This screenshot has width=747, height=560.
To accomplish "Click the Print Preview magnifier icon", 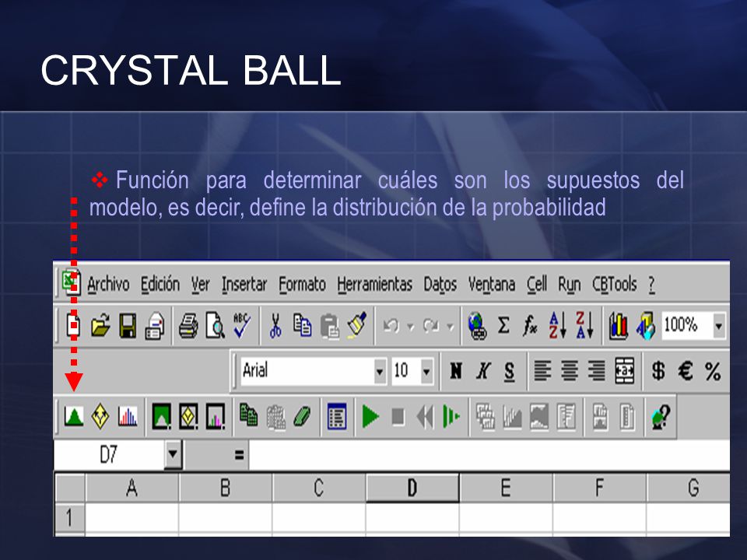I will tap(215, 326).
